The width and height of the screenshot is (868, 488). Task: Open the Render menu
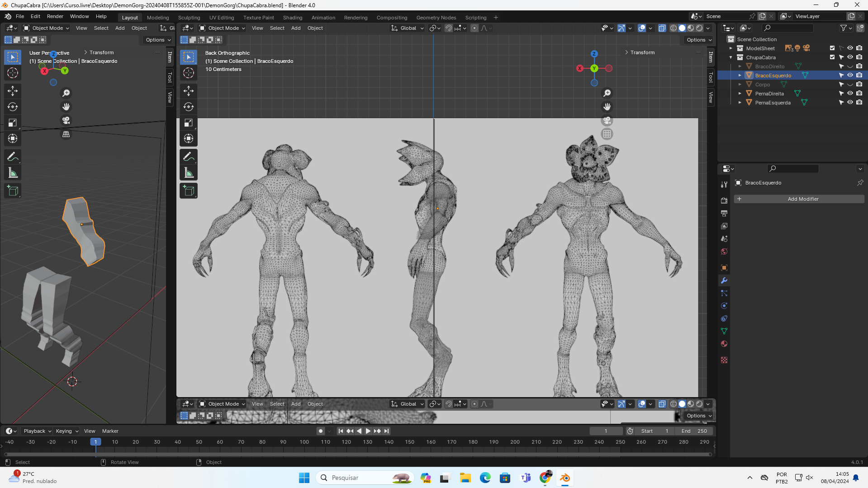[55, 16]
